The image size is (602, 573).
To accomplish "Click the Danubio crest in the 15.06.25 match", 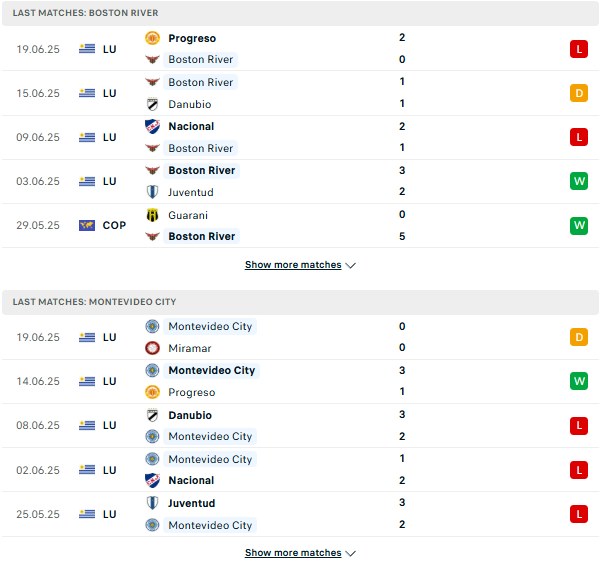I will point(152,104).
